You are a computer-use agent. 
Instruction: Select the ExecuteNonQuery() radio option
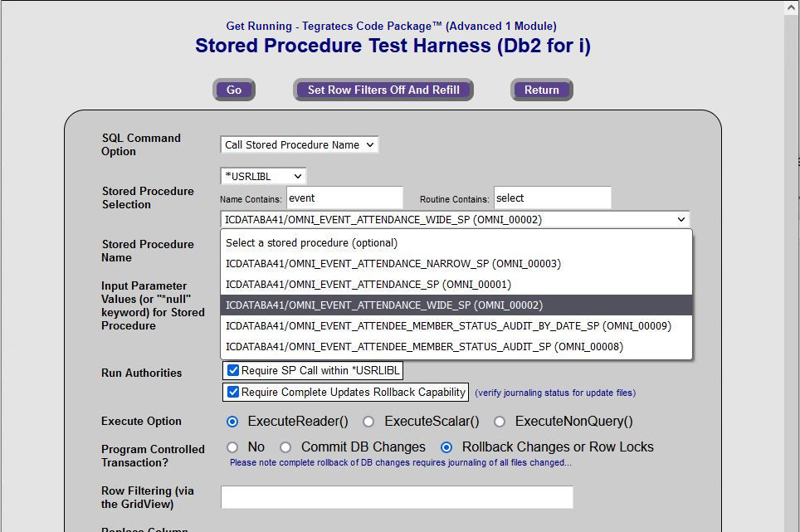pos(500,422)
